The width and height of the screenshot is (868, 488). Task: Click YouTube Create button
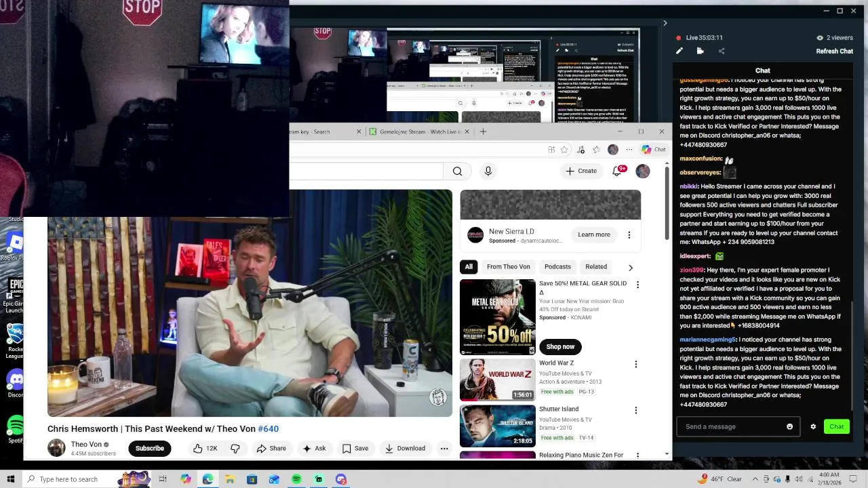[x=581, y=171]
